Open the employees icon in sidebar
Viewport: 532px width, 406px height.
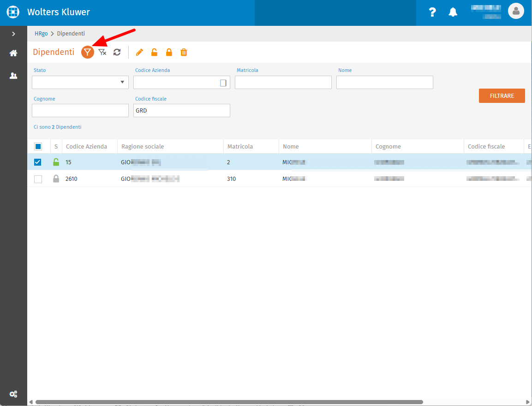13,76
